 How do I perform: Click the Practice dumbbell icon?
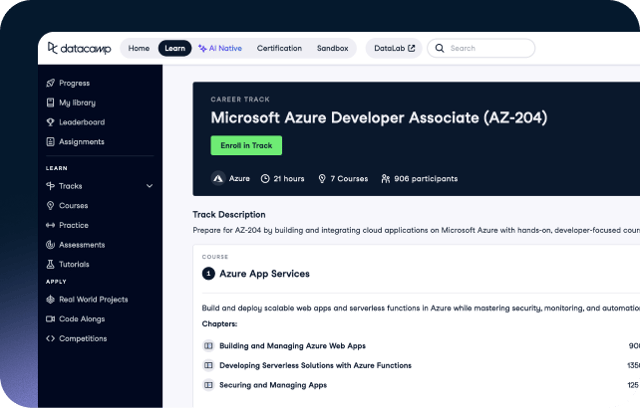coord(50,225)
